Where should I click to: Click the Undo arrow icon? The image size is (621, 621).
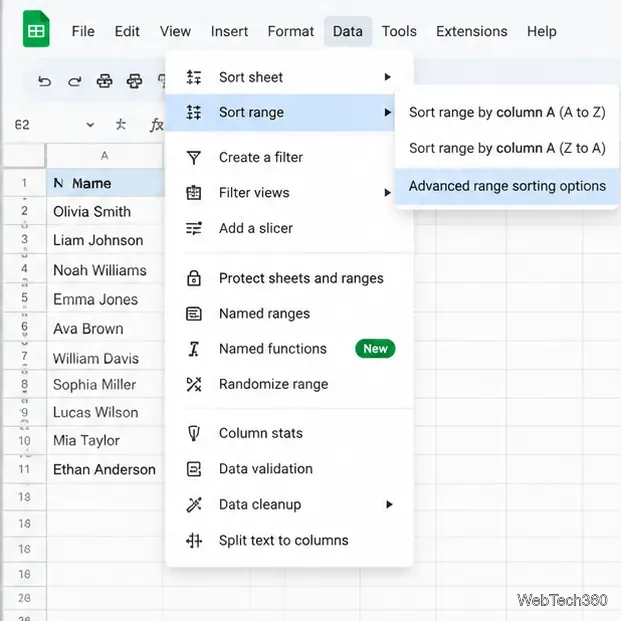(x=44, y=82)
